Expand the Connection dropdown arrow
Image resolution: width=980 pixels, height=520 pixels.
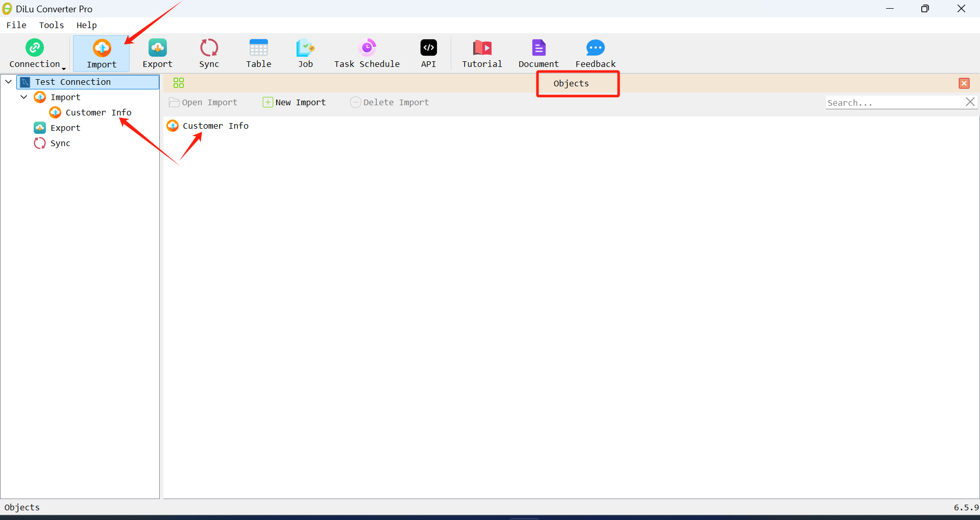(x=64, y=68)
